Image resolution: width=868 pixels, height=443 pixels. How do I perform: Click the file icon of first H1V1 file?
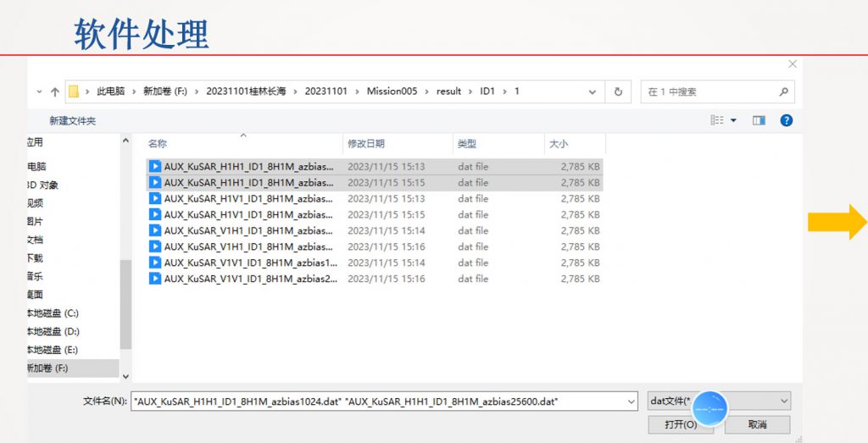[155, 198]
